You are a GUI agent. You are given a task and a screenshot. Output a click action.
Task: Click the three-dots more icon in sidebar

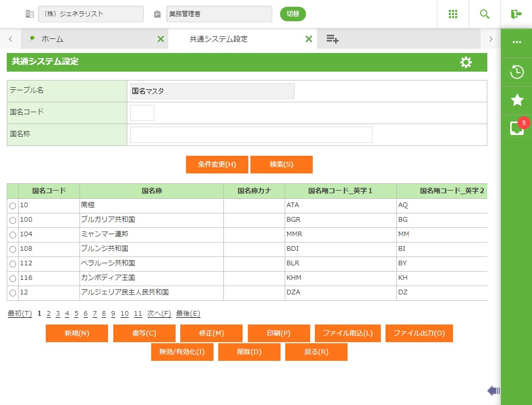click(x=516, y=43)
